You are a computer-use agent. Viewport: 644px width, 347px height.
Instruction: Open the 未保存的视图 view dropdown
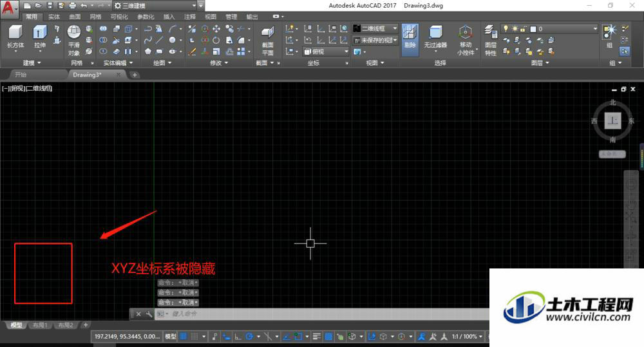coord(375,41)
